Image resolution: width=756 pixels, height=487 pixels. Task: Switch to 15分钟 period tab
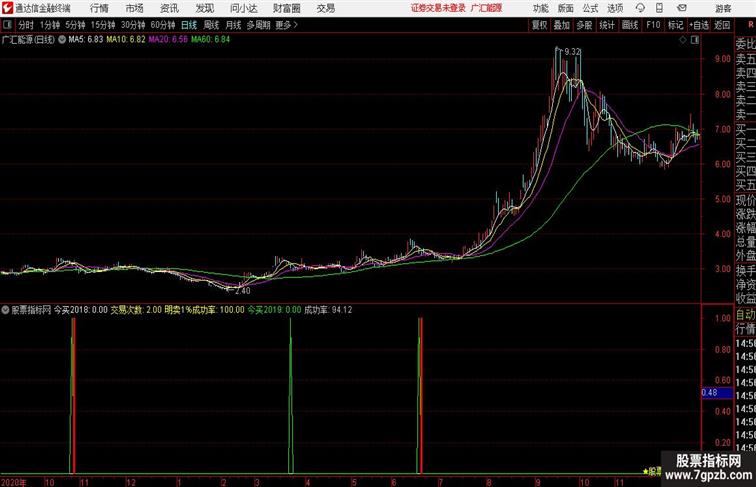[103, 25]
